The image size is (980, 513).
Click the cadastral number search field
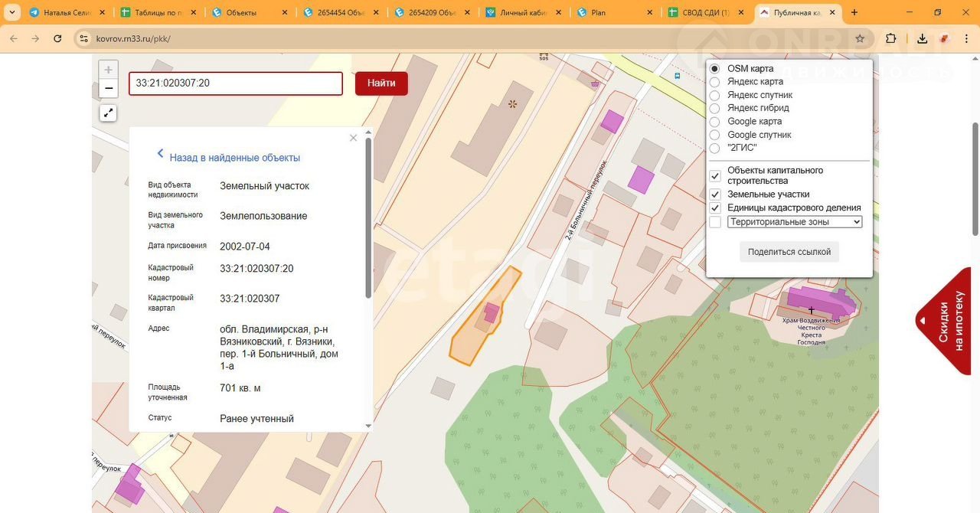click(235, 83)
